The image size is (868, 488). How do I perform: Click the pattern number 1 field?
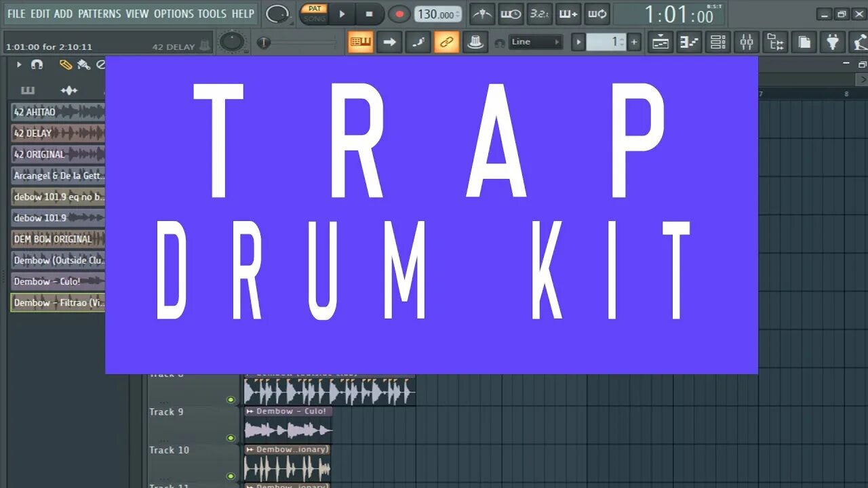pos(606,42)
